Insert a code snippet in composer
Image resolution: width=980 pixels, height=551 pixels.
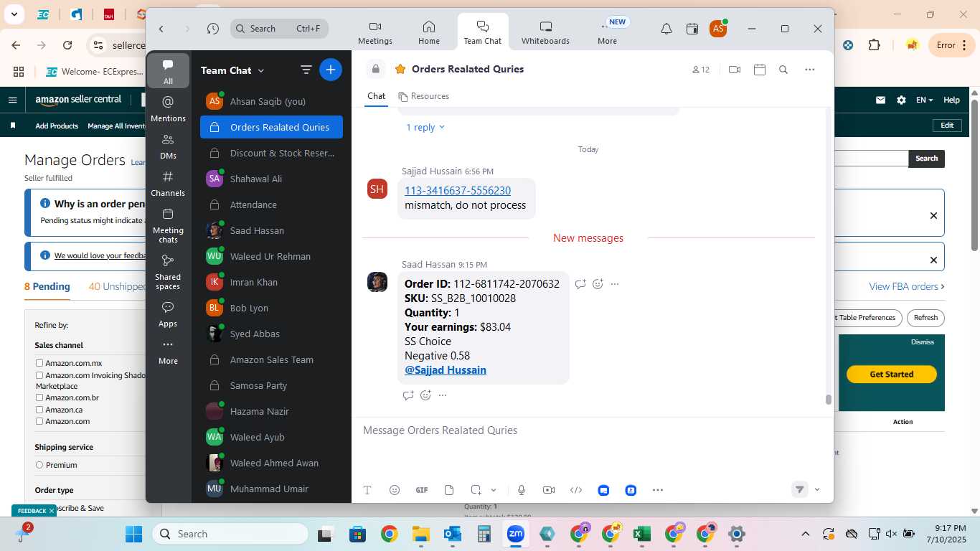576,490
